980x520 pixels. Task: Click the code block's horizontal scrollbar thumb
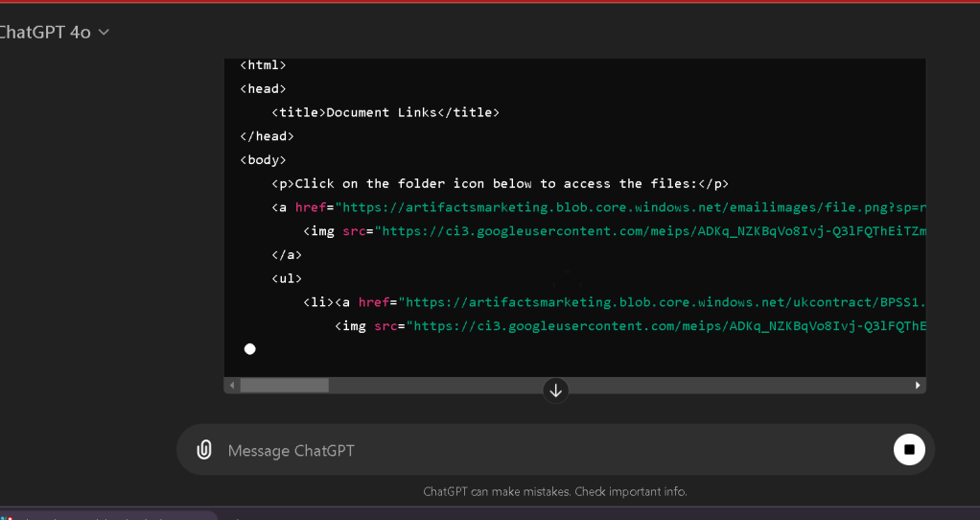click(x=285, y=385)
